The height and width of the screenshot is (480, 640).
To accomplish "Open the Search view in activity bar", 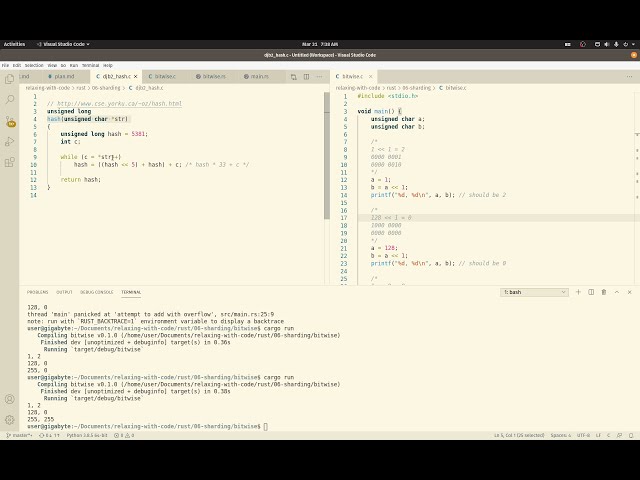I will point(9,99).
